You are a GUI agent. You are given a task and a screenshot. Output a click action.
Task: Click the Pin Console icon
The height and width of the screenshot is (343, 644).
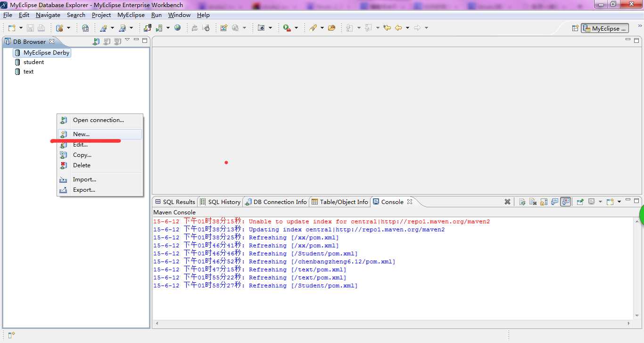pos(580,202)
